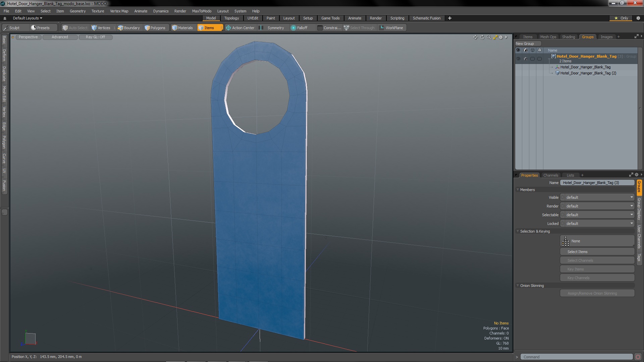644x362 pixels.
Task: Open the Geometry menu
Action: [77, 11]
